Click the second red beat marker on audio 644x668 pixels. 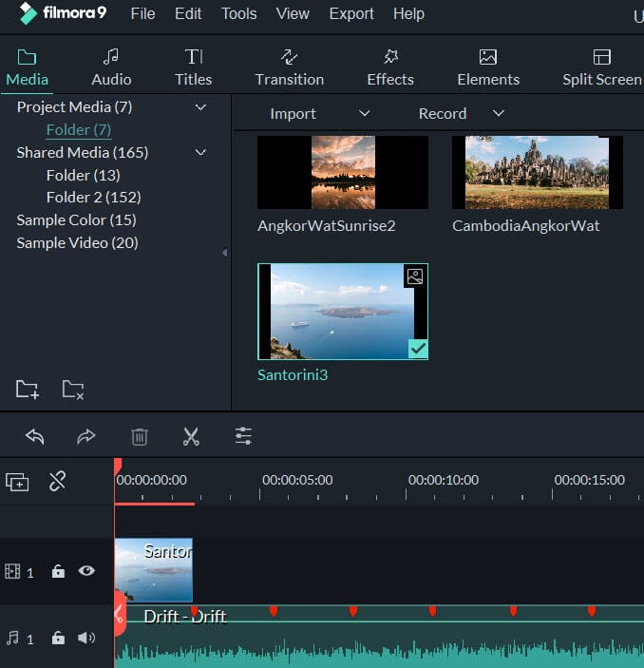point(274,611)
